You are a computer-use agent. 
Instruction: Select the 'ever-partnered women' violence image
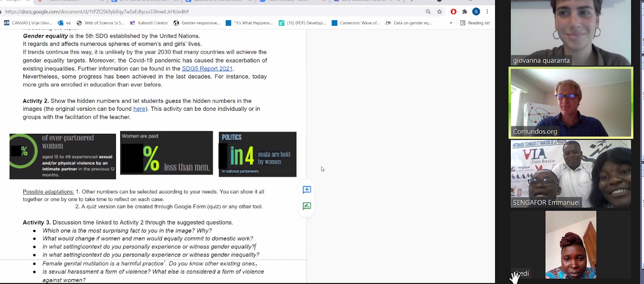point(63,156)
